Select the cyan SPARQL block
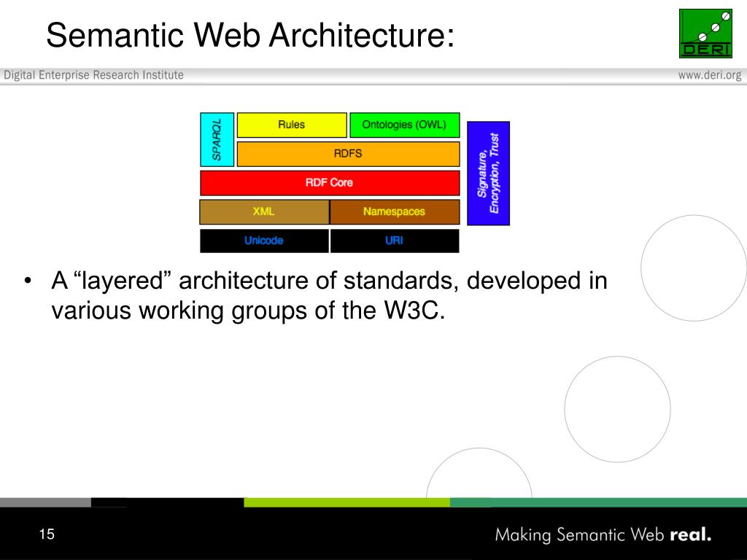747x560 pixels. click(217, 139)
